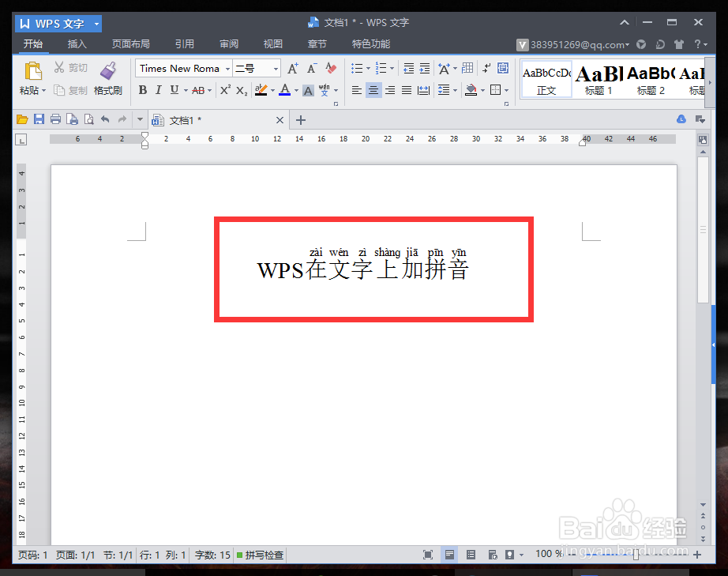Open the 插入 ribbon tab
Image resolution: width=728 pixels, height=576 pixels.
(77, 44)
